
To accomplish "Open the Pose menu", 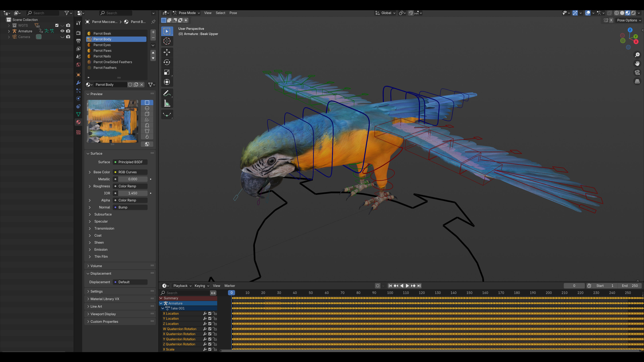I will 233,13.
